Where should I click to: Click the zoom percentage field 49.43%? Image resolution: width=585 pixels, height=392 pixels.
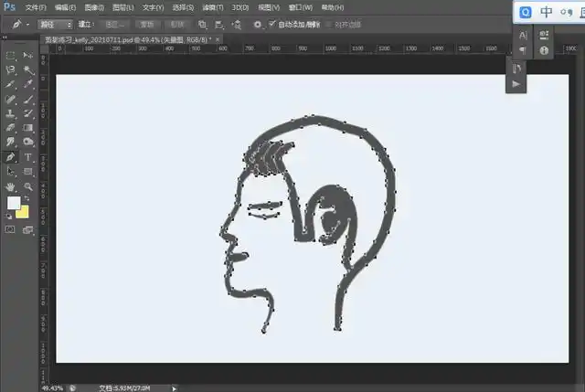coord(52,388)
